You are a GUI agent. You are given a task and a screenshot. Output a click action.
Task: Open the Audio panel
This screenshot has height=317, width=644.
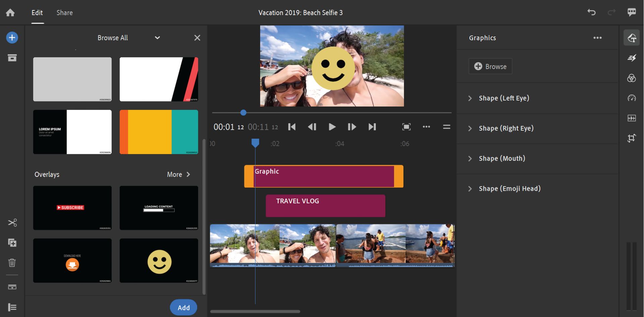632,118
